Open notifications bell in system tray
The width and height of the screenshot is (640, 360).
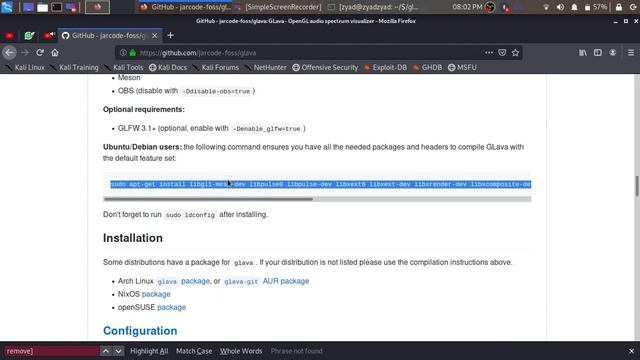(574, 7)
